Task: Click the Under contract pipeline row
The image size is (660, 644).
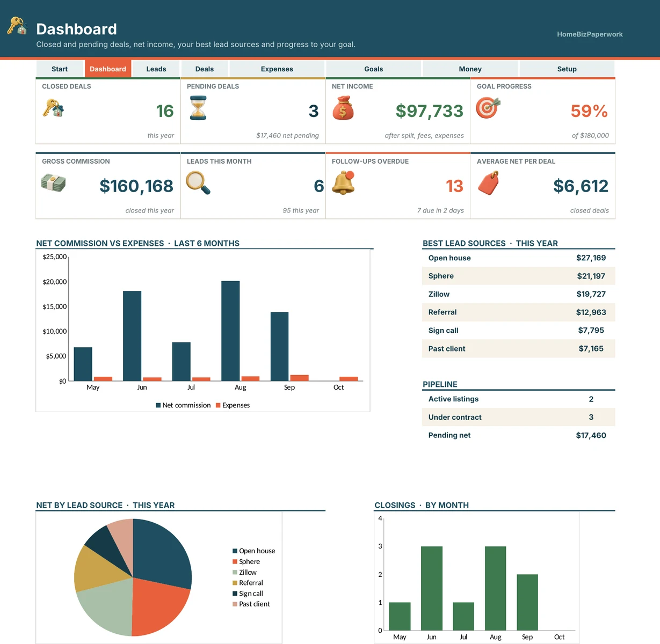Action: pyautogui.click(x=519, y=417)
